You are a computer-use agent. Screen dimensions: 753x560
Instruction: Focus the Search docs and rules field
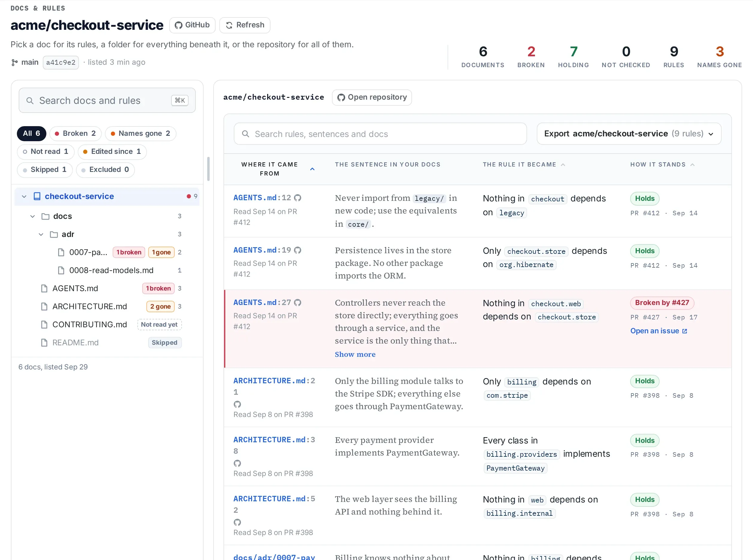point(107,101)
